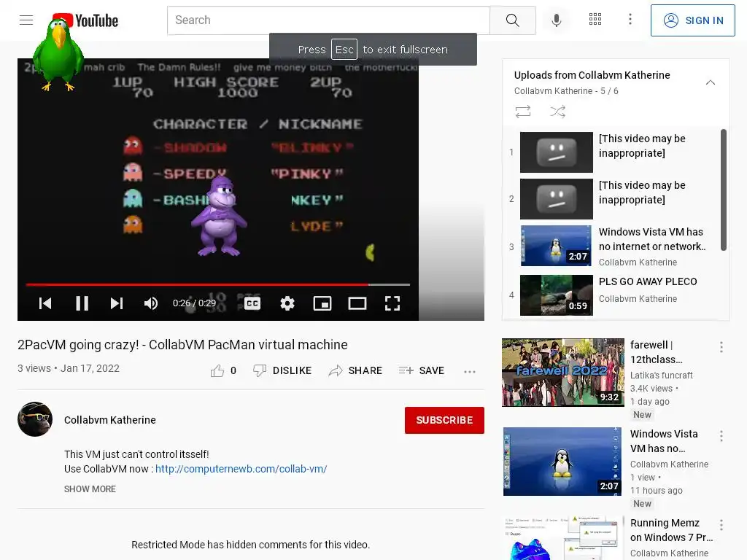Open options menu for farewell video

721,347
